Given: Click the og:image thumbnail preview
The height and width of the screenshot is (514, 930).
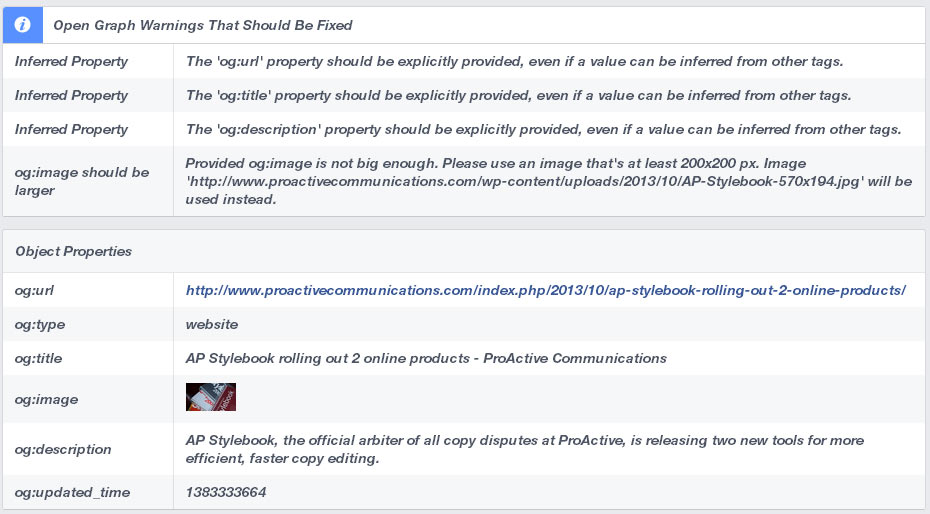Looking at the screenshot, I should 211,397.
